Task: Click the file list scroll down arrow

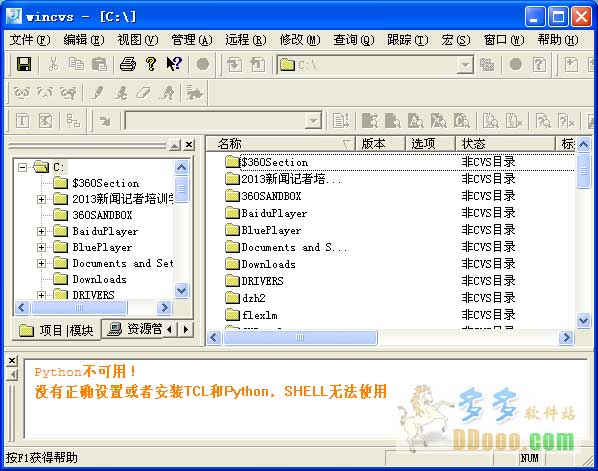Action: (584, 320)
